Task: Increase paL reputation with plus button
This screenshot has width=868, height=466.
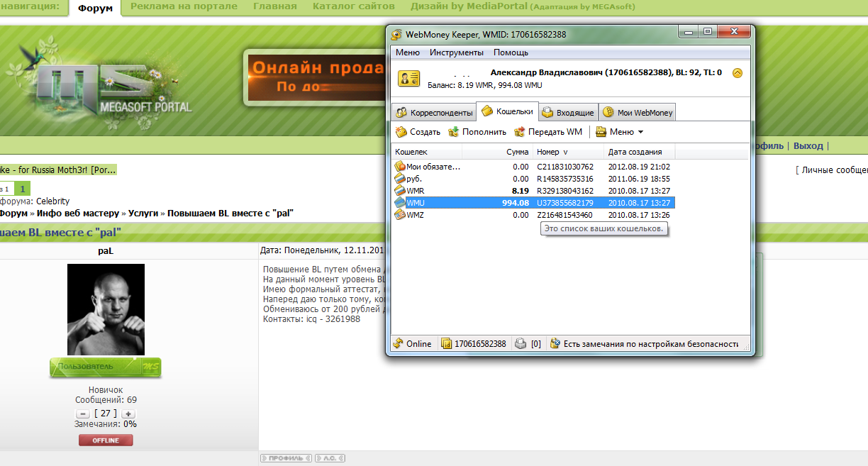Action: 128,414
